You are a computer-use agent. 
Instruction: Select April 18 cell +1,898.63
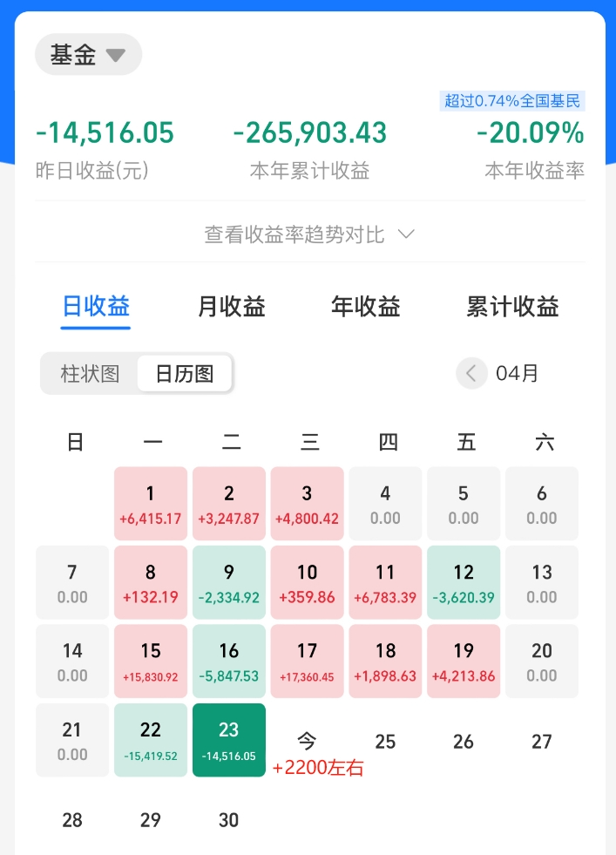[385, 661]
